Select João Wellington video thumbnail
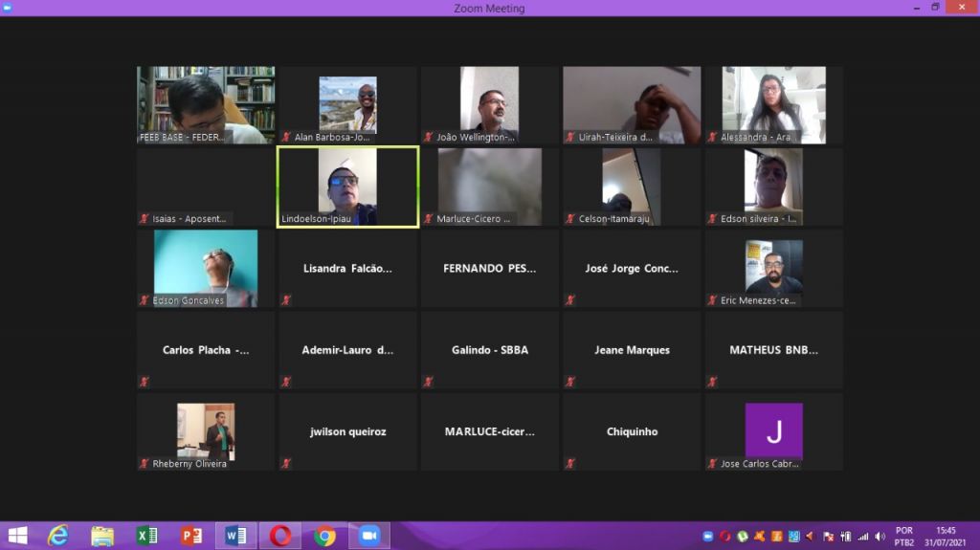 (x=489, y=105)
